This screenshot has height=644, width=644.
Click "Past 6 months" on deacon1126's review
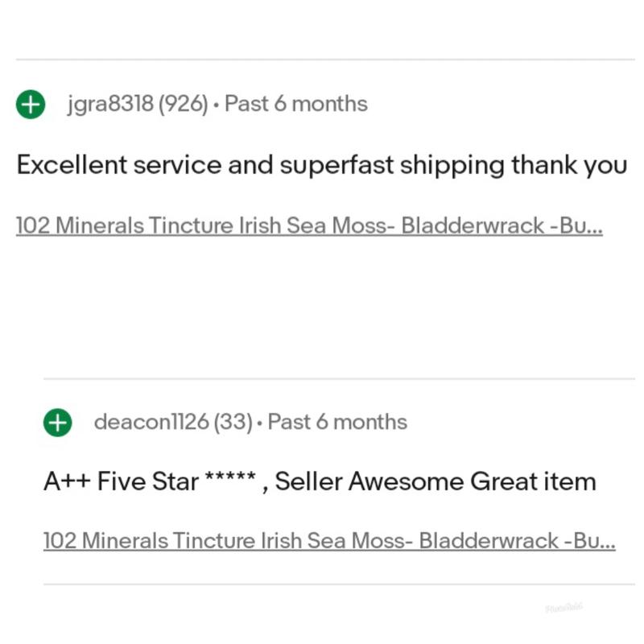pos(337,422)
